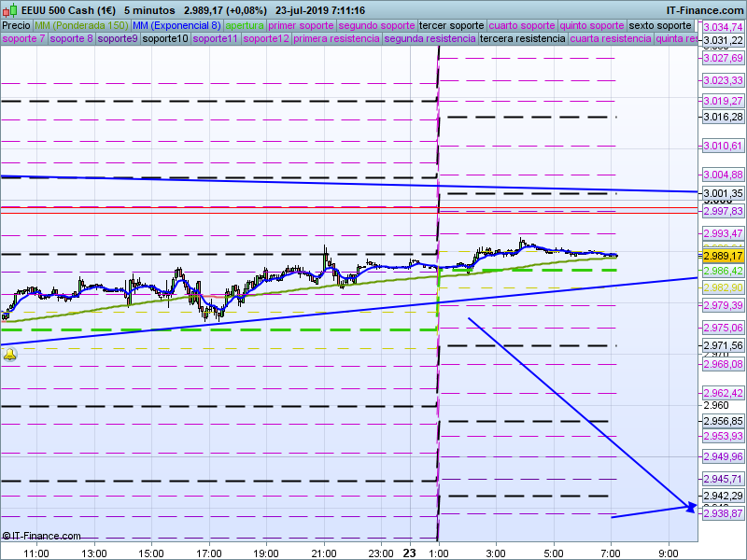This screenshot has width=747, height=560.
Task: Click the yellow current price tag 2.989,17
Action: pos(723,256)
